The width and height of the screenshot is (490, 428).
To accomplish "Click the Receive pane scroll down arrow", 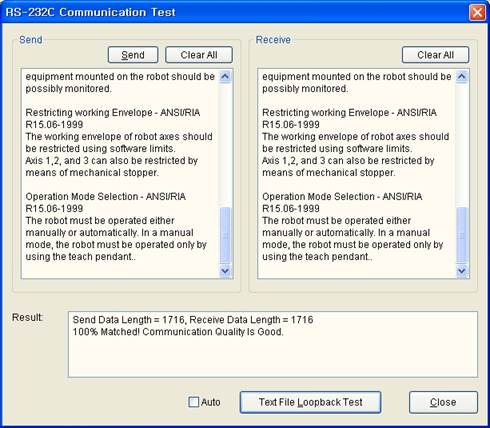I will click(462, 271).
